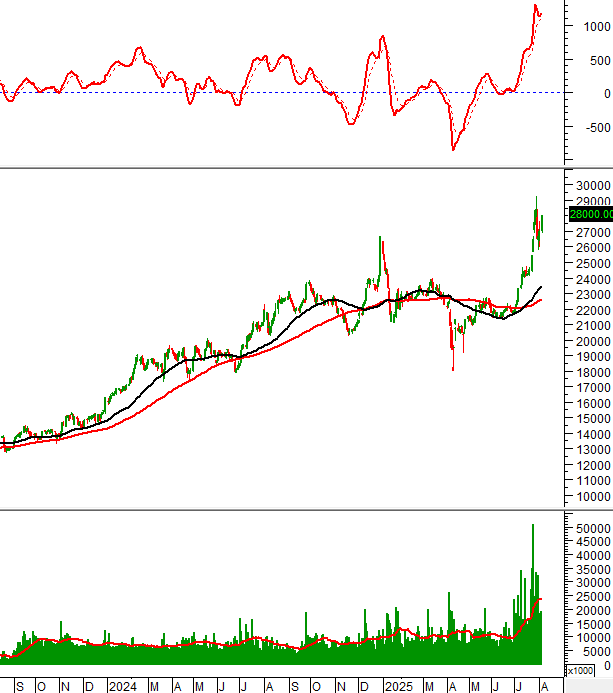
Task: Click the 1000 oscillator axis value
Action: (x=597, y=27)
